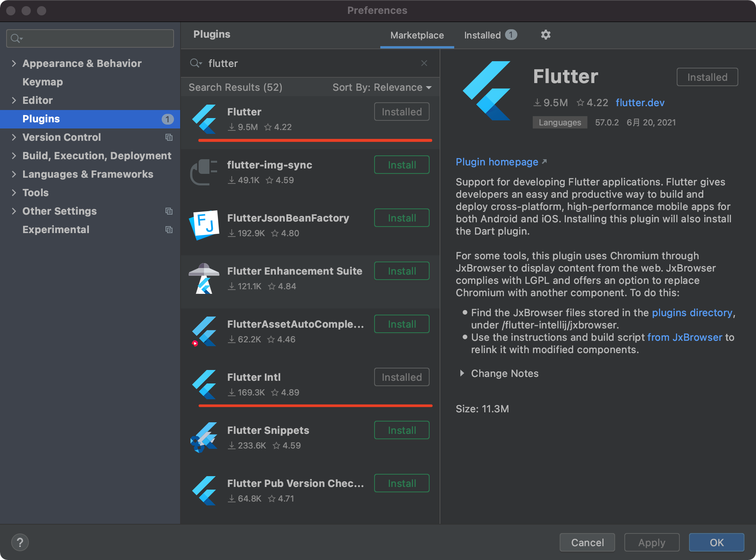The width and height of the screenshot is (756, 560).
Task: Click the FlutterJsonBeanFactory plugin icon
Action: (204, 225)
